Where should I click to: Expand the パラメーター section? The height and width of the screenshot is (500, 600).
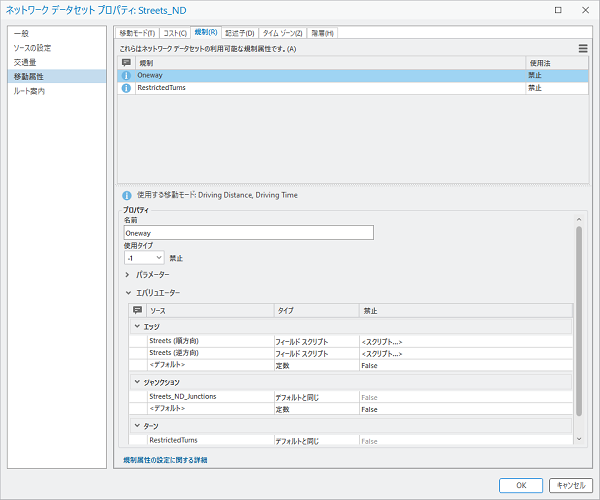pos(128,274)
